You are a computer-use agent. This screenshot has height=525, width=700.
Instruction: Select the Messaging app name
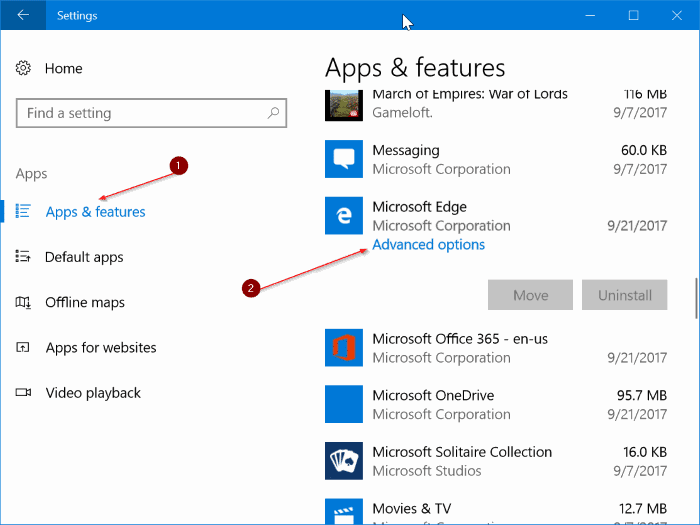click(406, 150)
